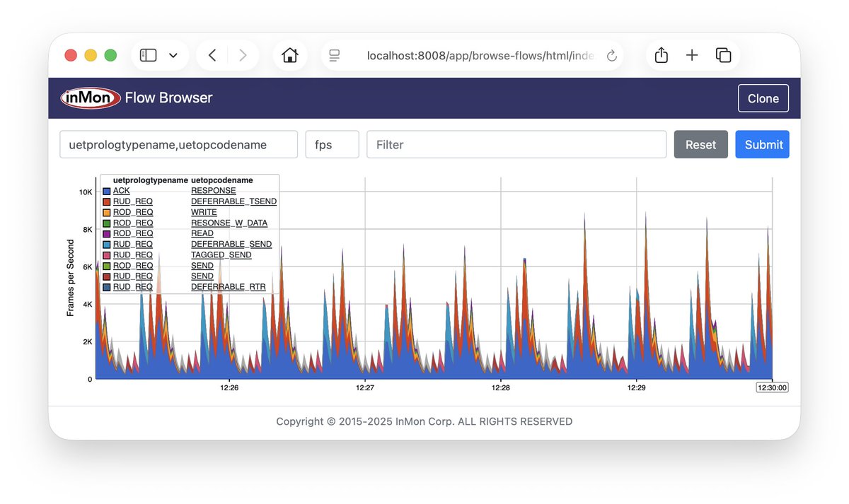This screenshot has height=504, width=849.
Task: Go back with the left arrow
Action: (212, 55)
